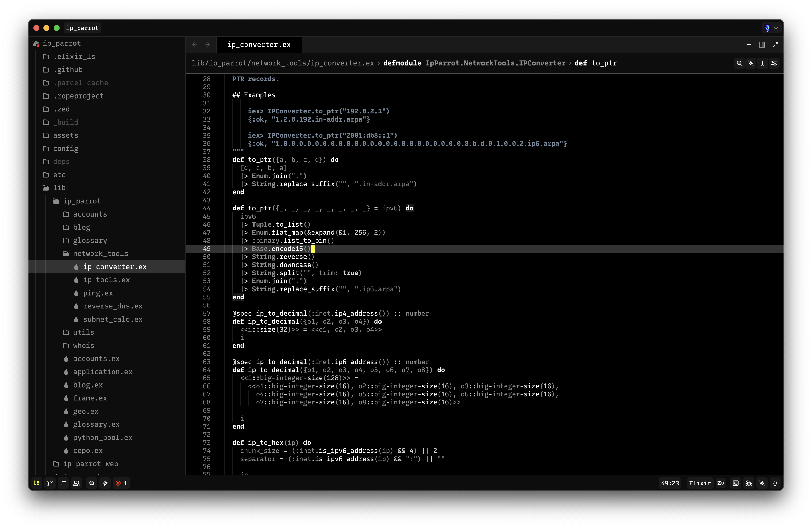The height and width of the screenshot is (528, 812).
Task: Toggle the outline panel icon in status bar
Action: coord(63,483)
